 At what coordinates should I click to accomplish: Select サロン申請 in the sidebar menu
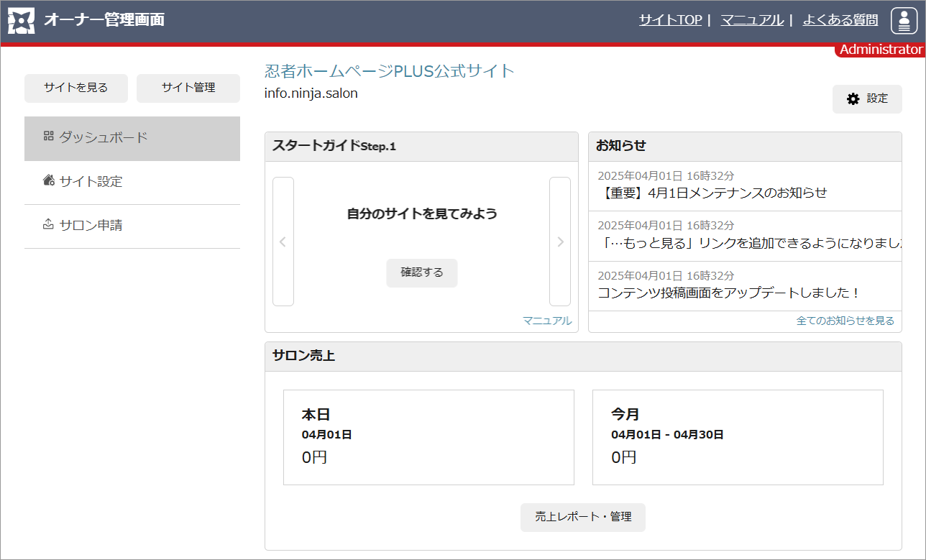91,226
